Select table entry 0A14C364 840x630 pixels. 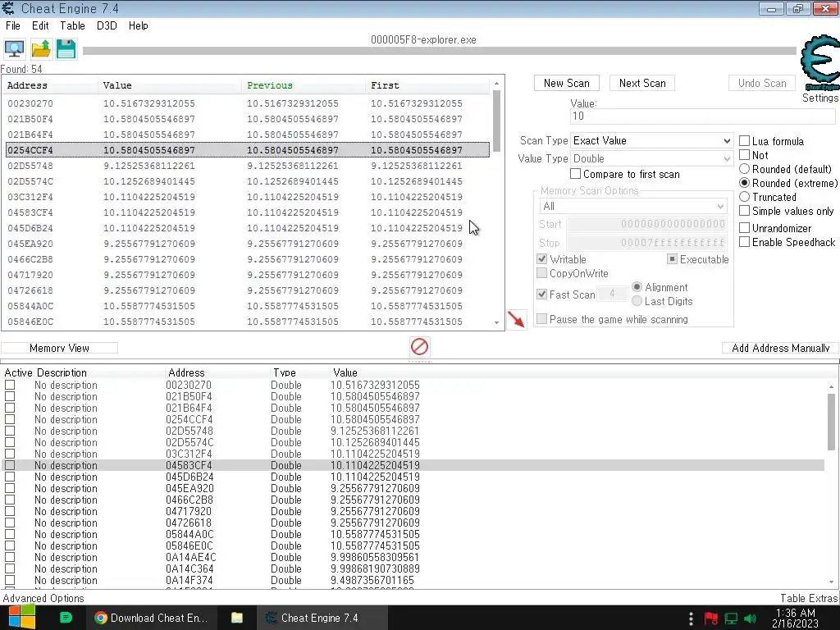(413, 569)
